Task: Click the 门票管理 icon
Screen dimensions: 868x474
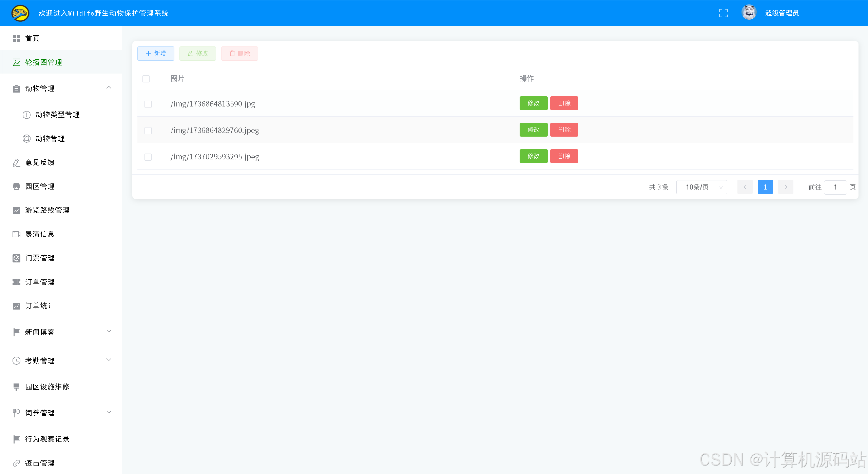Action: tap(16, 258)
